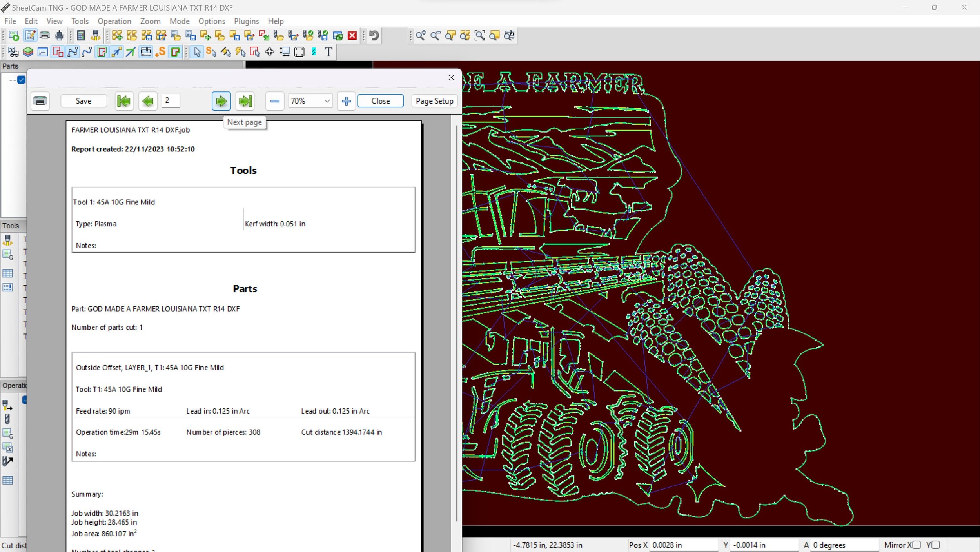Click the plasma torch tool icon in main toolbar

[96, 36]
